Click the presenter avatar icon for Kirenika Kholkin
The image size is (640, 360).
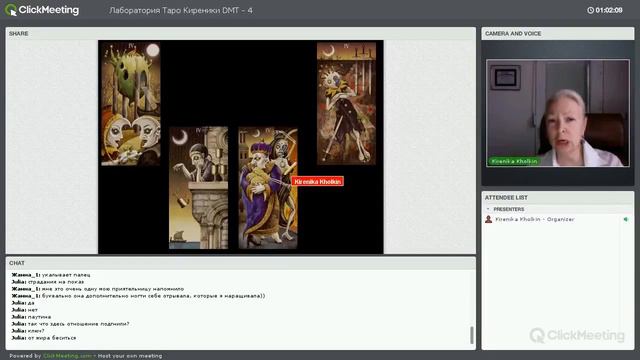coord(488,219)
